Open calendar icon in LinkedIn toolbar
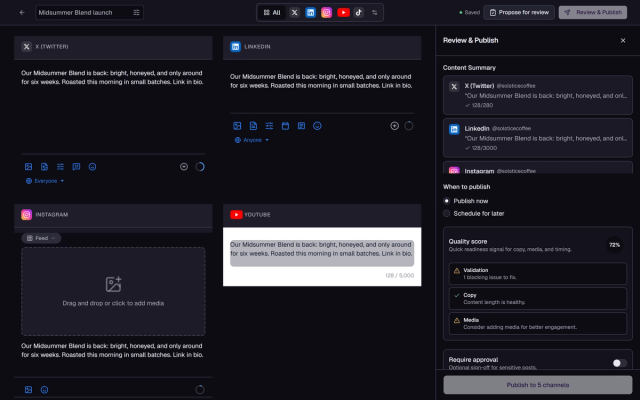Viewport: 640px width, 400px height. [x=285, y=126]
